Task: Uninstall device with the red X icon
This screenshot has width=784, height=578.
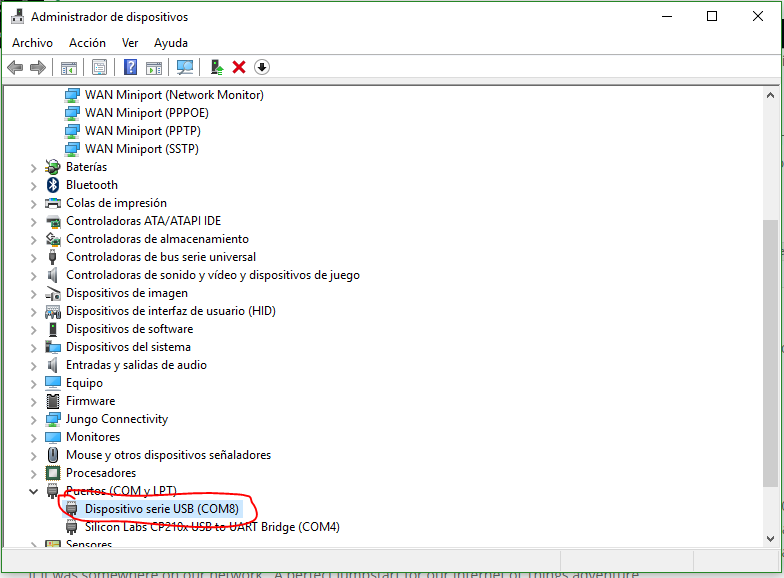Action: coord(239,67)
